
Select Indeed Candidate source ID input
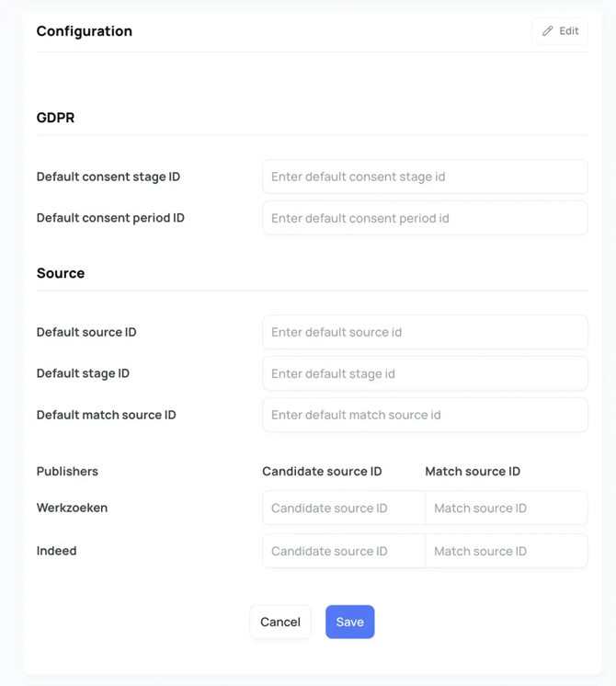click(344, 551)
